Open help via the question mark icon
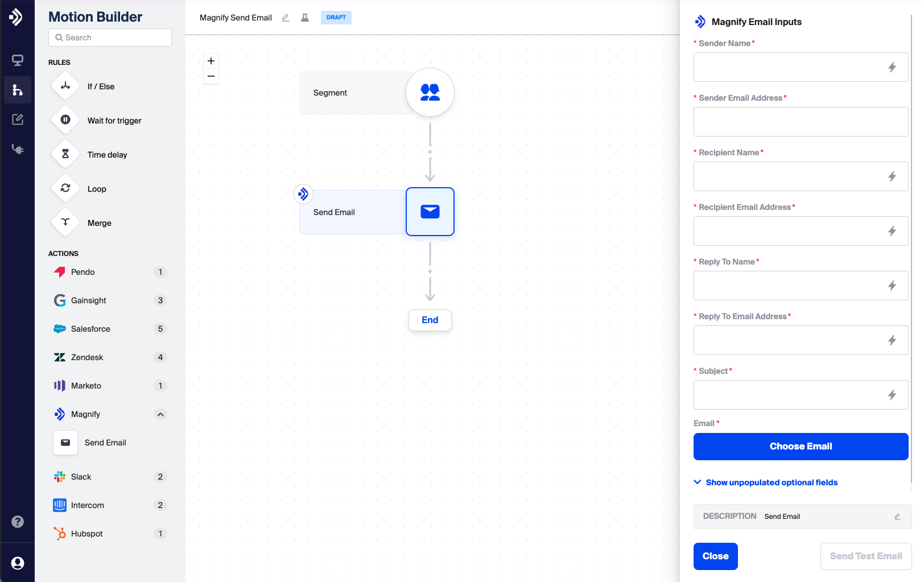The height and width of the screenshot is (582, 924). click(x=18, y=521)
